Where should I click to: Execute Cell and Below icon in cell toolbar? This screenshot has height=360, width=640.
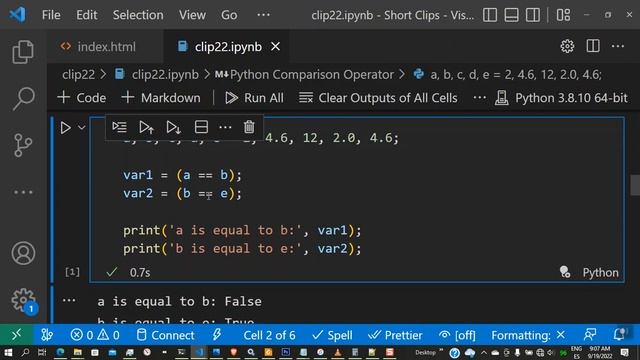tap(173, 127)
